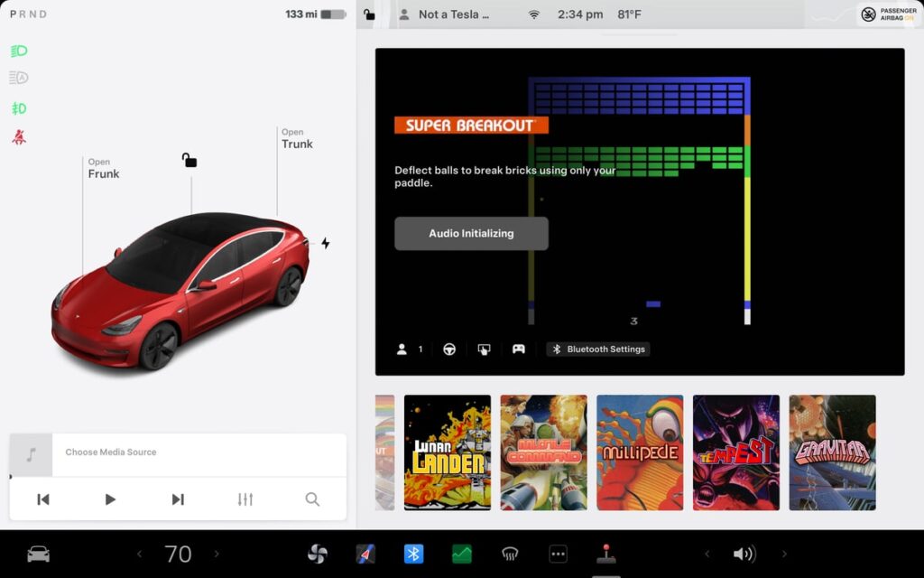The width and height of the screenshot is (924, 578).
Task: Select the steering wheel control option
Action: click(449, 350)
